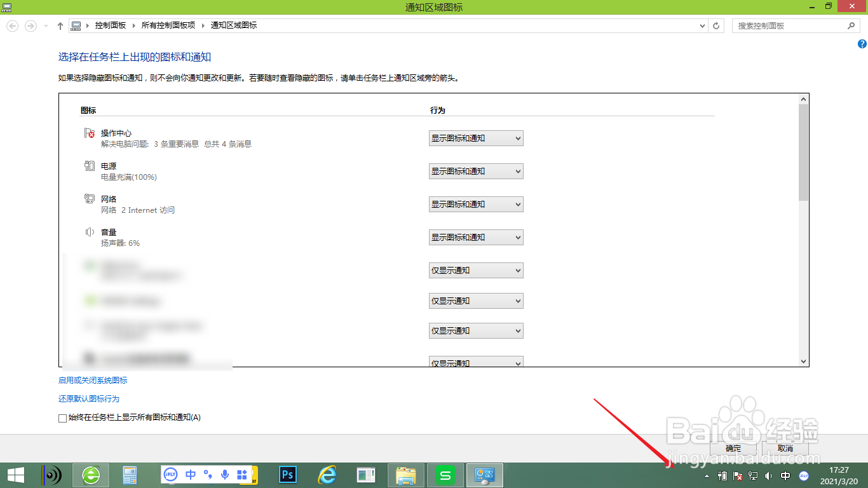
Task: Click the 音量 speaker icon in list
Action: [90, 232]
